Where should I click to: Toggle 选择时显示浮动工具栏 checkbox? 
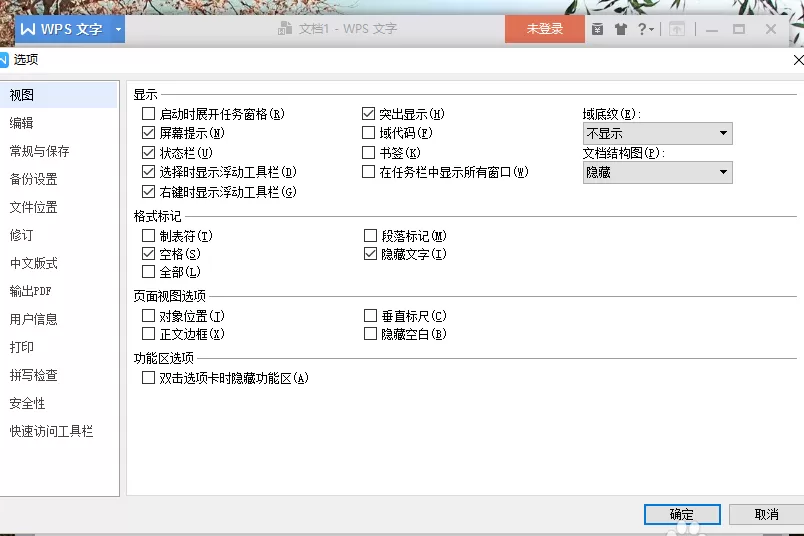[x=148, y=172]
